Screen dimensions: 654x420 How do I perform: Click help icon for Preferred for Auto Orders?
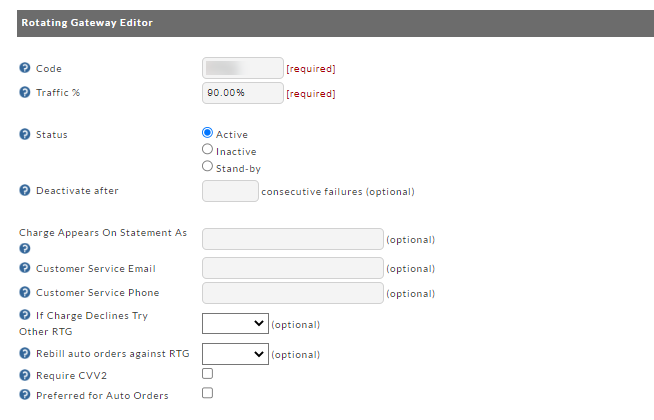25,395
